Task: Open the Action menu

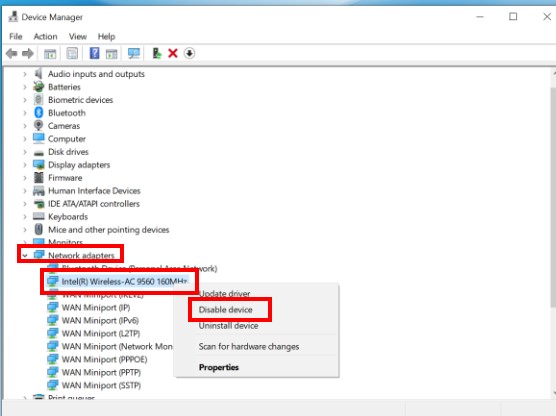Action: pos(45,37)
